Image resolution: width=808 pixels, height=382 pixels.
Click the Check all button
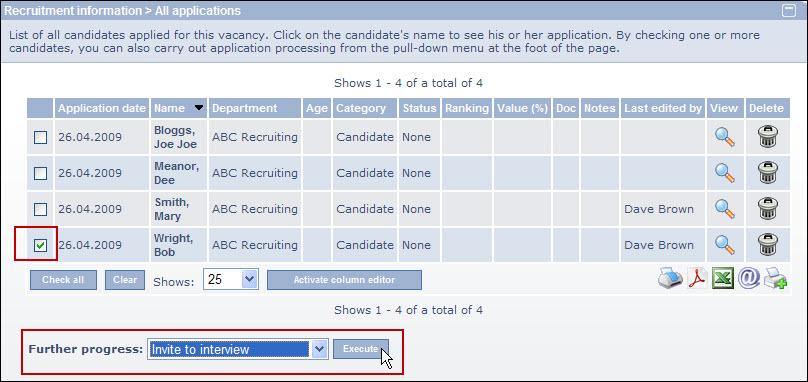(x=63, y=280)
